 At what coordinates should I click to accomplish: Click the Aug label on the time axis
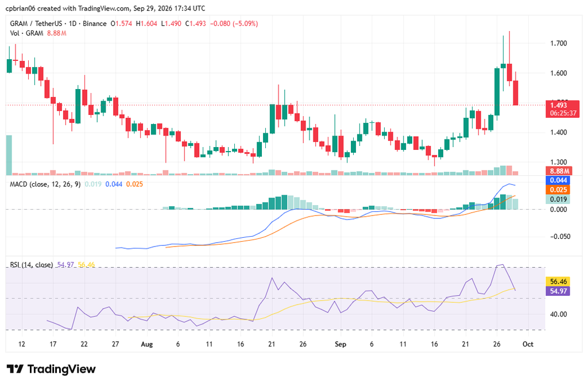tap(147, 345)
